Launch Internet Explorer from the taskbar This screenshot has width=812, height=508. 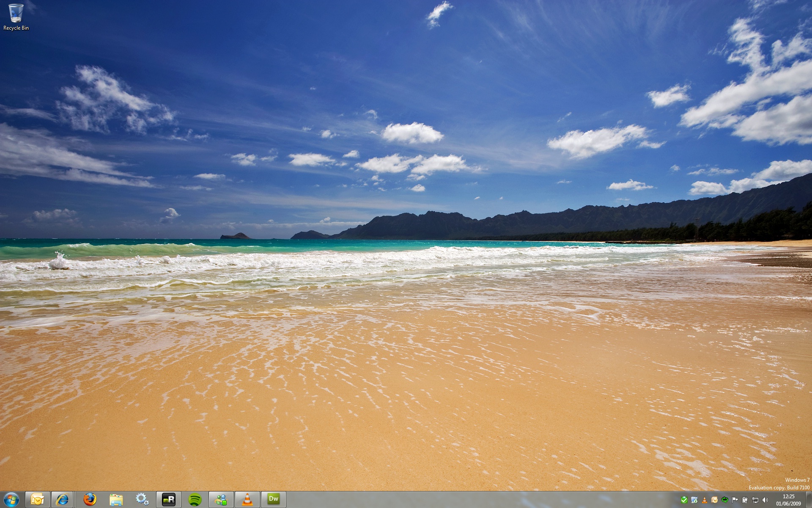62,500
